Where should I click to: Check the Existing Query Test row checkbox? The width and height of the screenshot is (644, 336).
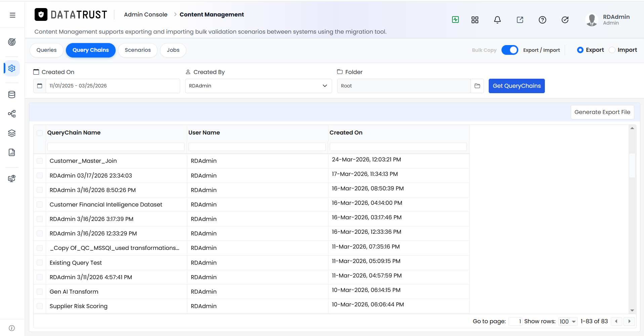pyautogui.click(x=40, y=263)
